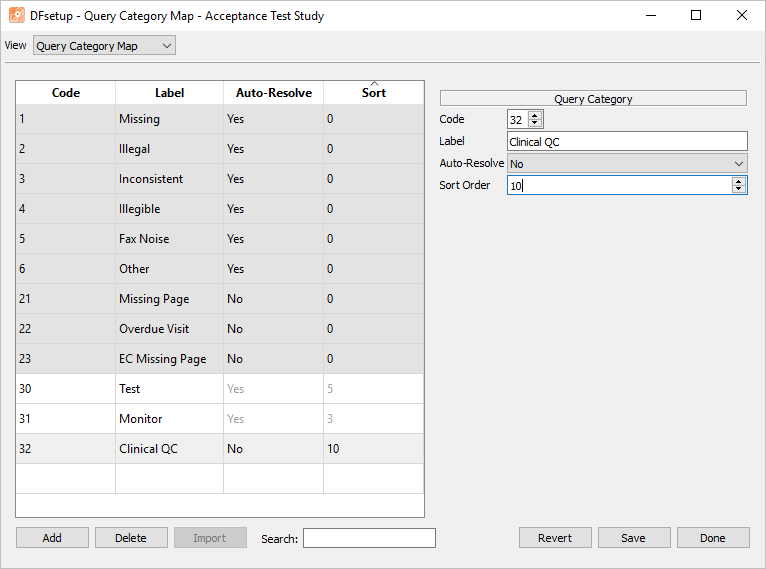
Task: Open the View dropdown Query Category Map
Action: click(104, 45)
